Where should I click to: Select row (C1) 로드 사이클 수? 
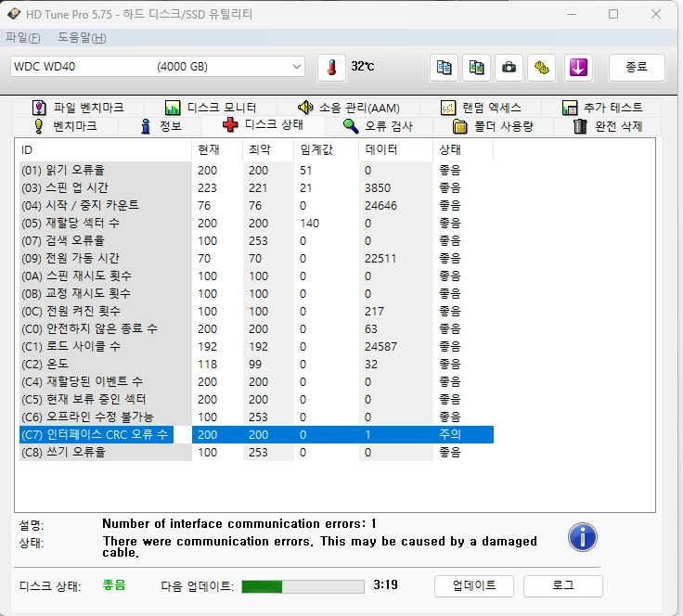[256, 347]
